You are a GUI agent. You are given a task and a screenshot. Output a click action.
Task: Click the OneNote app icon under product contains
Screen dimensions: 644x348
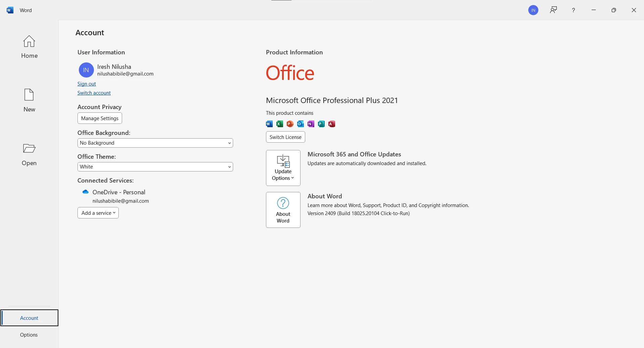pos(311,124)
